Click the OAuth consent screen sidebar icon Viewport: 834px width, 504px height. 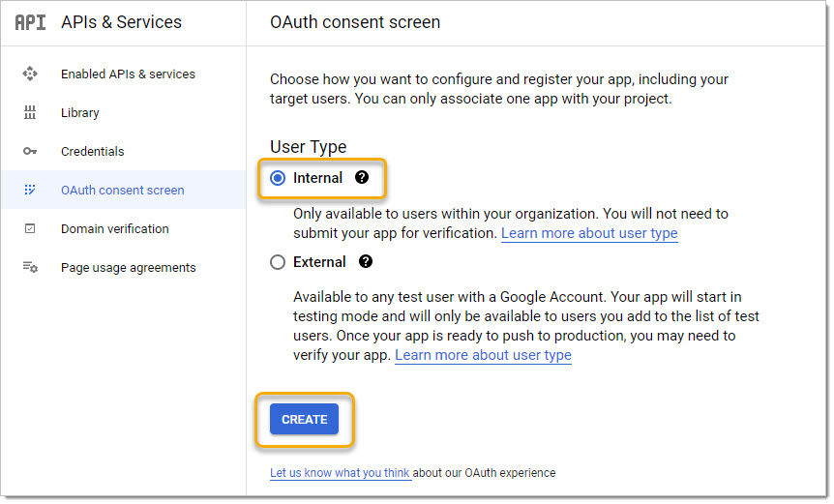[x=30, y=190]
